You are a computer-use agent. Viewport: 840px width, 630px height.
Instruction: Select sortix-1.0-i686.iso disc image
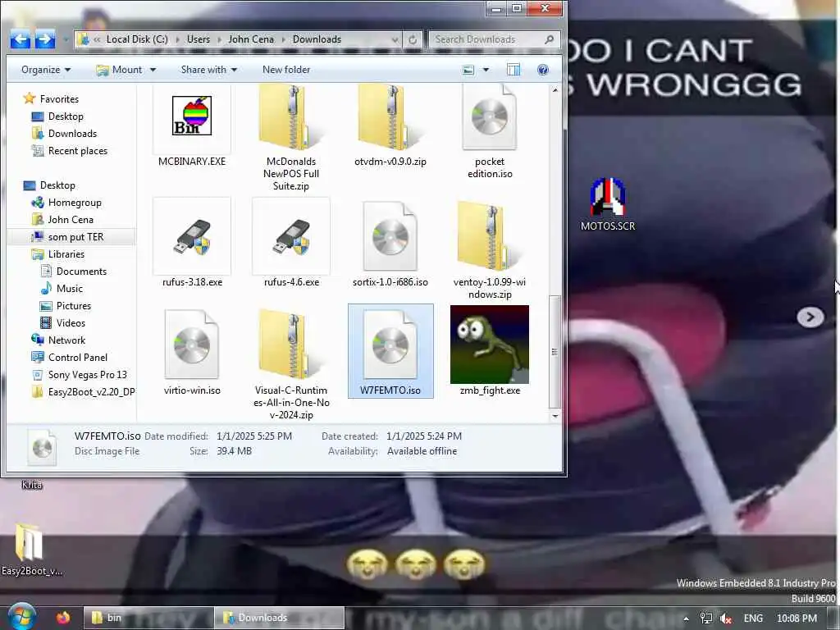click(390, 236)
